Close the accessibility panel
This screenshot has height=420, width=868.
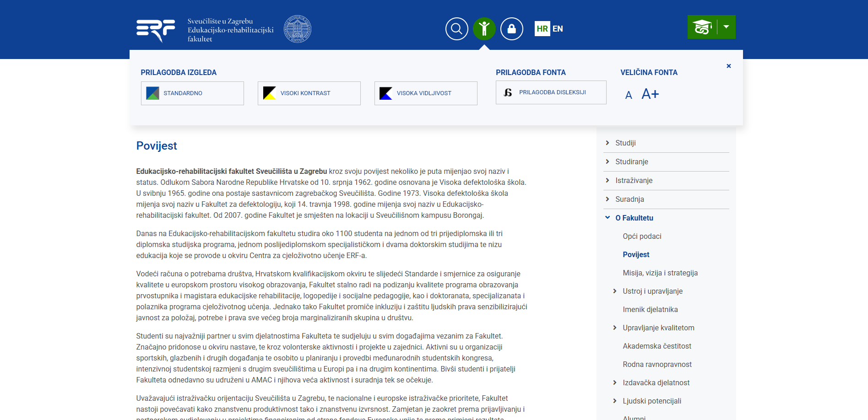(x=729, y=66)
